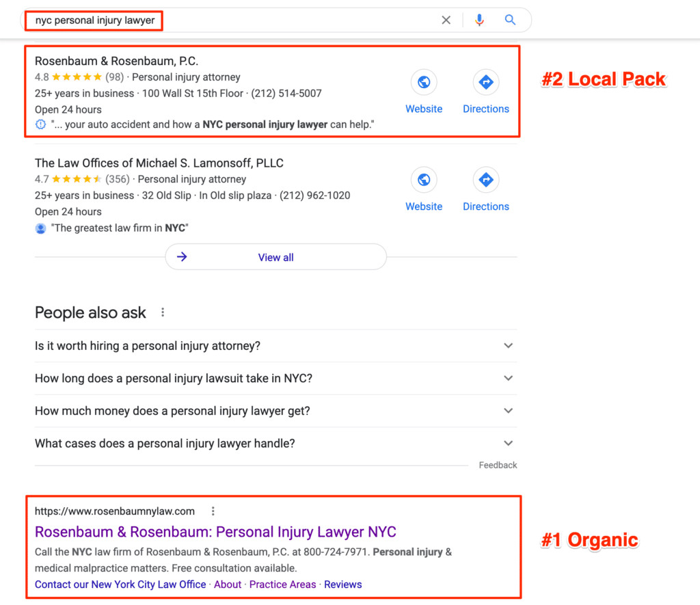Open the Reviews sitelink
This screenshot has width=700, height=605.
coord(343,585)
